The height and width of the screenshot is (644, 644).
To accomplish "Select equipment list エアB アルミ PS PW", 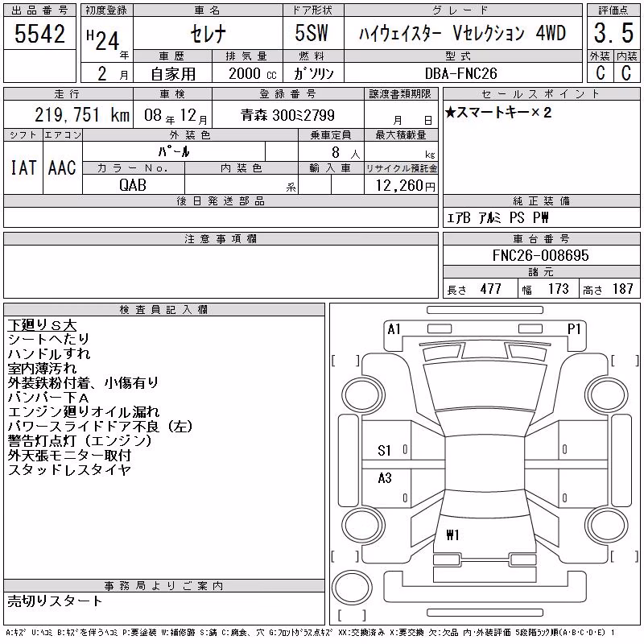I will click(497, 217).
